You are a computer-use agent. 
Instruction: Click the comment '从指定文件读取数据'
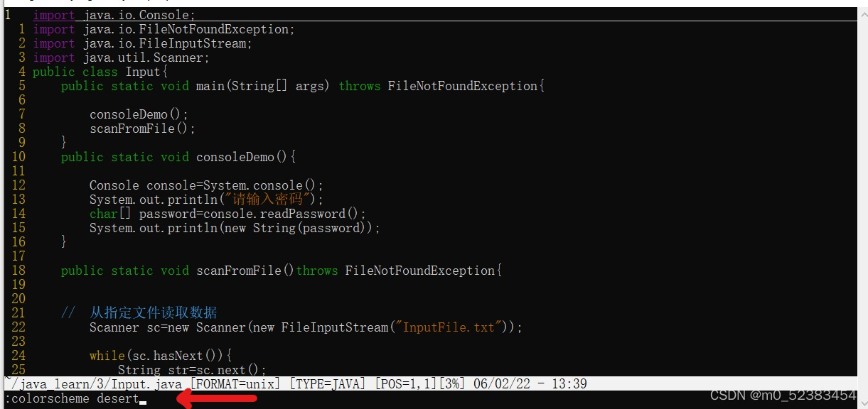(153, 313)
